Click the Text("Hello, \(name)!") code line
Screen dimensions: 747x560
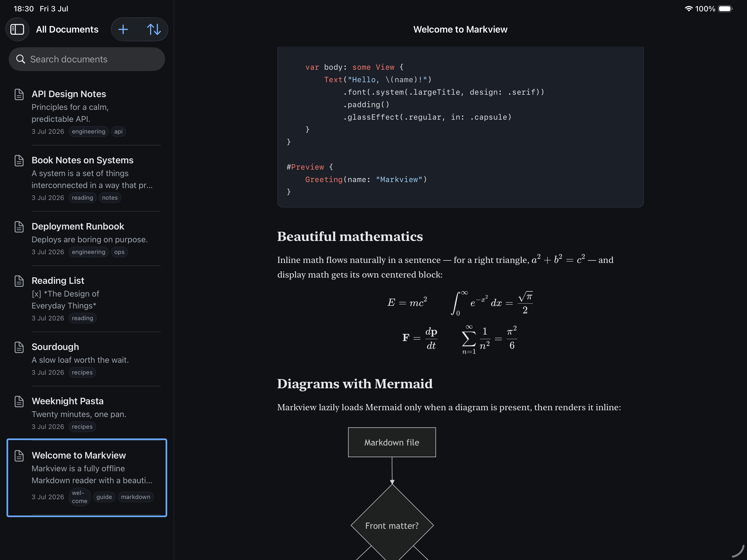point(378,80)
